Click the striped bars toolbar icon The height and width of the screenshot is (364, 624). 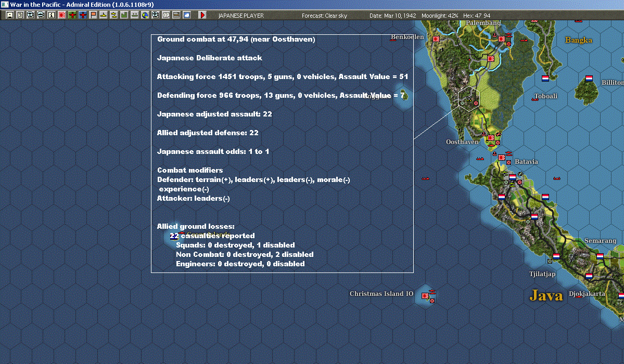coord(176,15)
